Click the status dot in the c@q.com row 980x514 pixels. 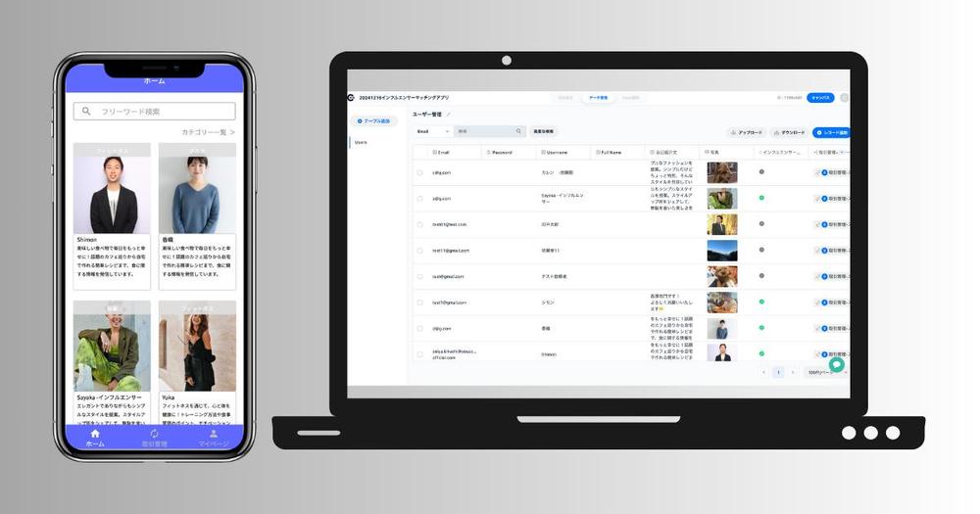click(x=761, y=171)
